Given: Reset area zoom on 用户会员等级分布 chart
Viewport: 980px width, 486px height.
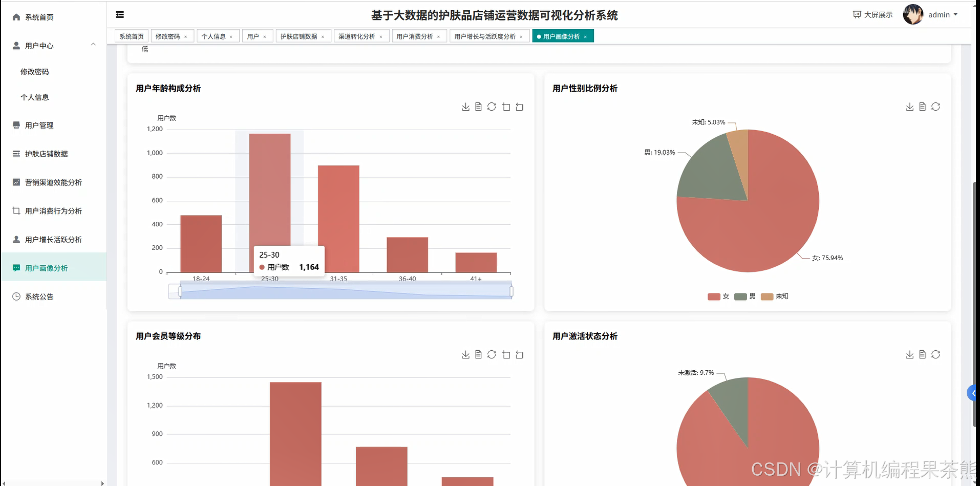Looking at the screenshot, I should pos(519,354).
